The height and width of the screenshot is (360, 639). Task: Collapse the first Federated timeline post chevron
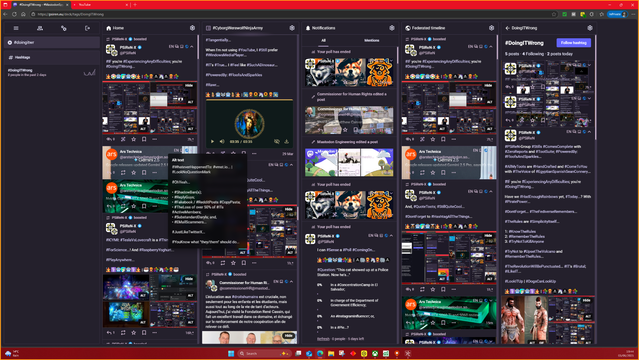491,46
